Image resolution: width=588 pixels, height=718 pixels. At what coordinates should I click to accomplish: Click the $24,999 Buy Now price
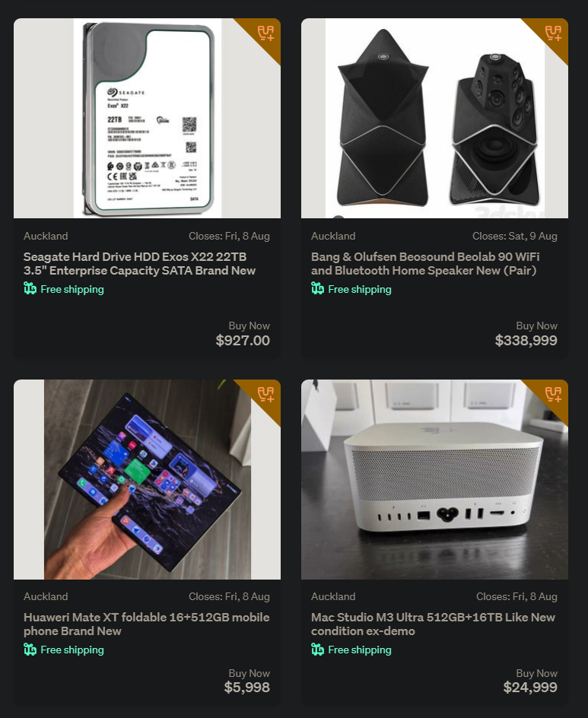tap(530, 688)
